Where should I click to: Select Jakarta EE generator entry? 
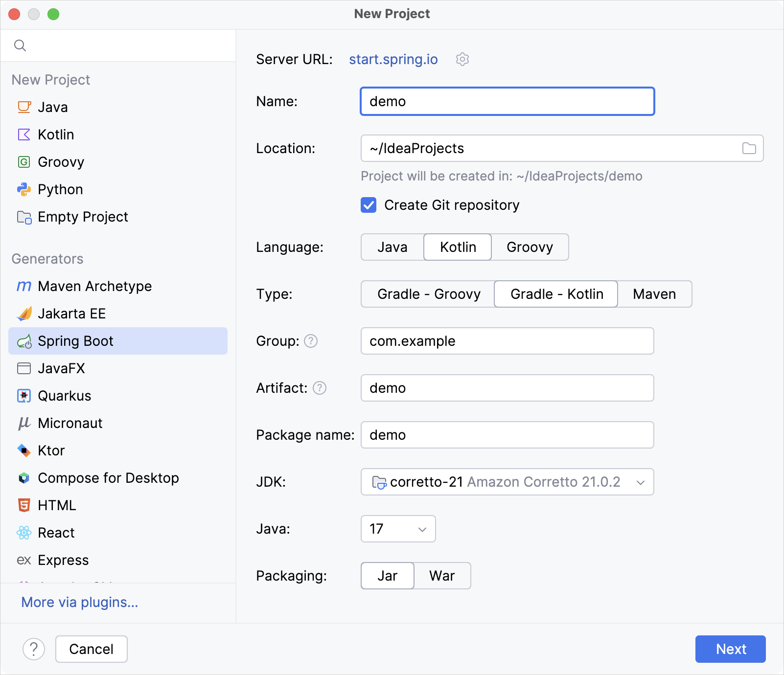coord(118,314)
